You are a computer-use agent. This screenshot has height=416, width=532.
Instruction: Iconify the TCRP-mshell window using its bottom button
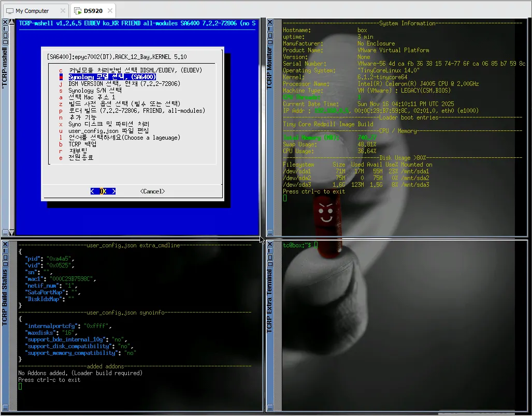(5, 233)
